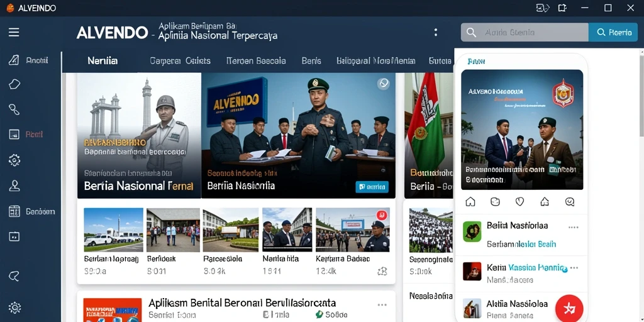This screenshot has height=322, width=644.
Task: Open the mobile panel featured image
Action: [x=522, y=130]
